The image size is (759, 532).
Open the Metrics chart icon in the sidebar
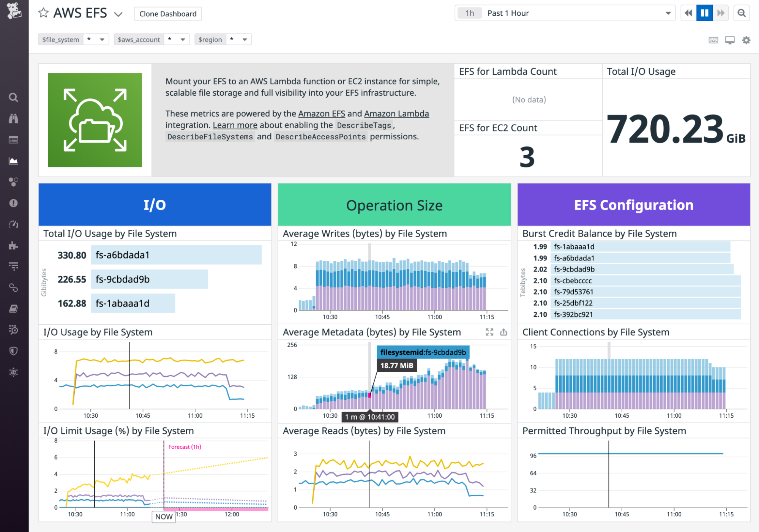[13, 161]
